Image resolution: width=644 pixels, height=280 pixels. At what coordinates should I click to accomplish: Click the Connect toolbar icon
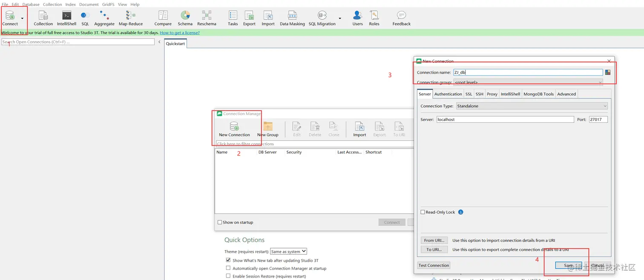coord(10,18)
